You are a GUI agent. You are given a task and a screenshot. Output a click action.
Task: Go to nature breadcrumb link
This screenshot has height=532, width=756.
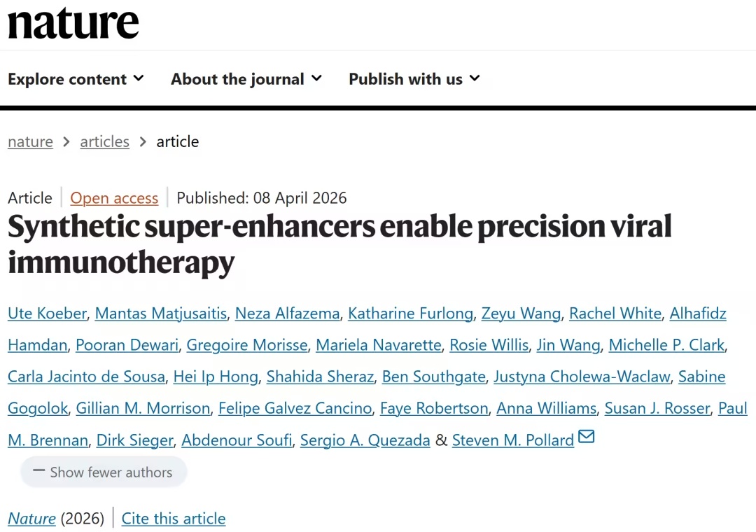pyautogui.click(x=30, y=141)
